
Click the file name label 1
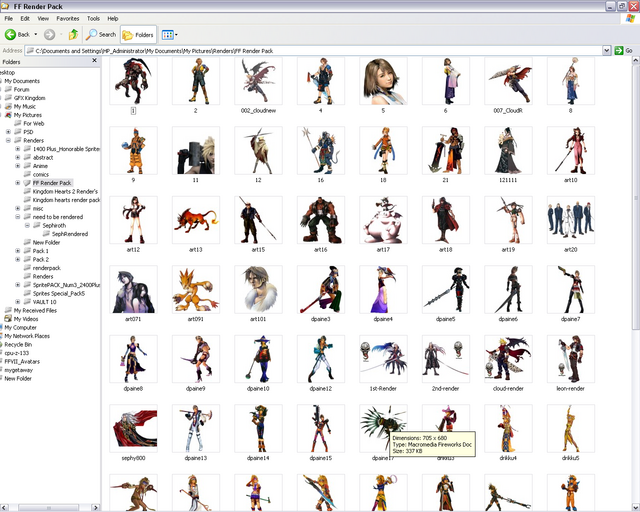(x=133, y=111)
